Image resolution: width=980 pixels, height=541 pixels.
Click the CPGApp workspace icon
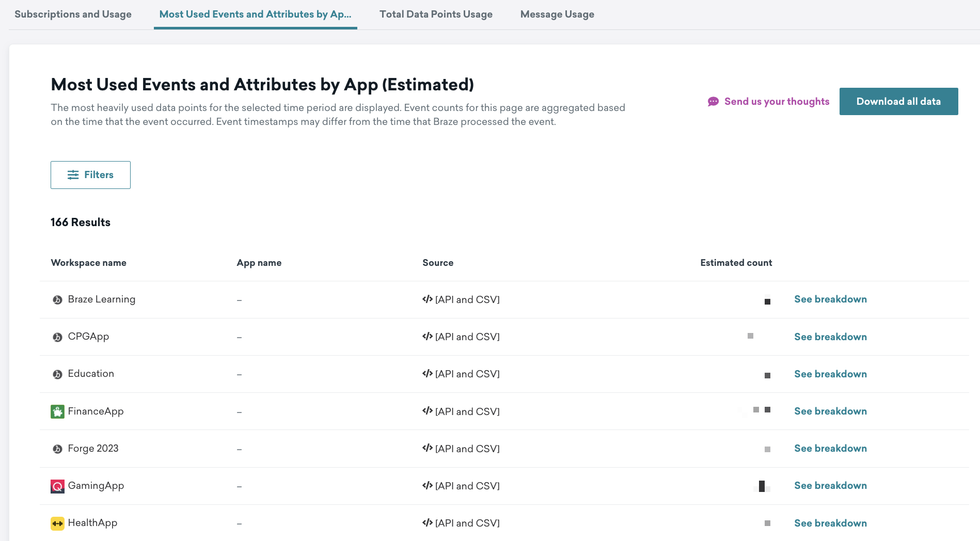(57, 337)
